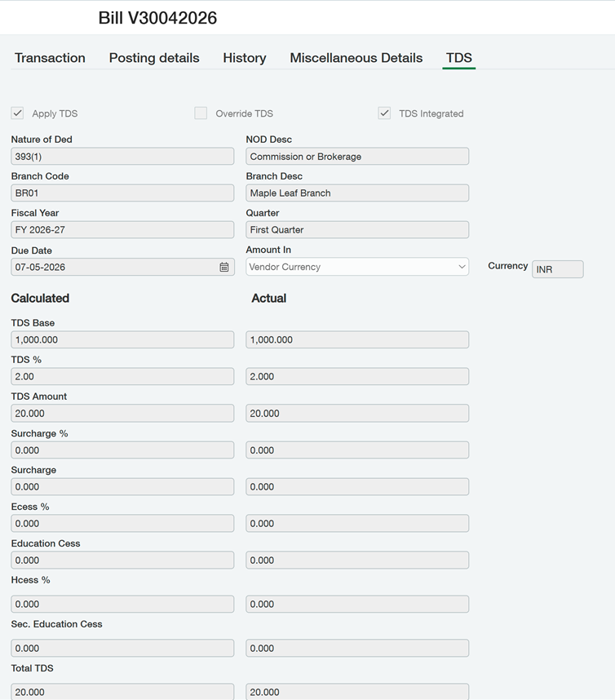The image size is (615, 700).
Task: Click the NOD Desc field
Action: pyautogui.click(x=357, y=157)
